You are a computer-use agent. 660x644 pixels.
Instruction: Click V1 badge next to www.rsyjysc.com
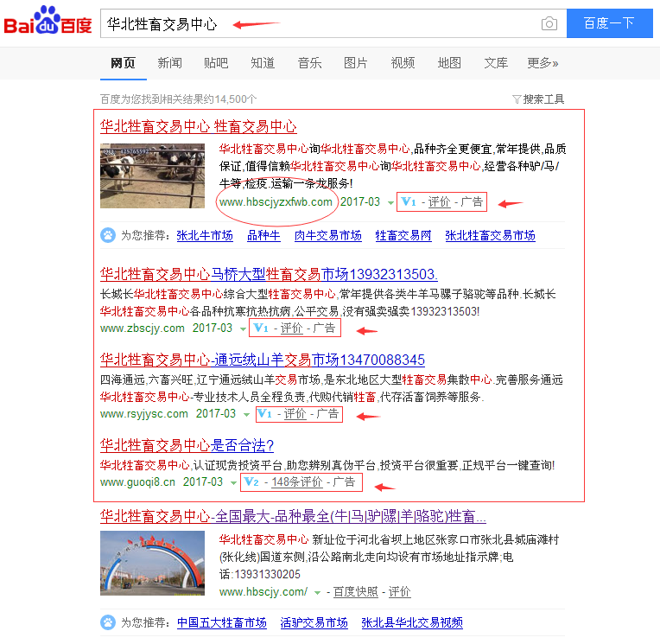264,413
